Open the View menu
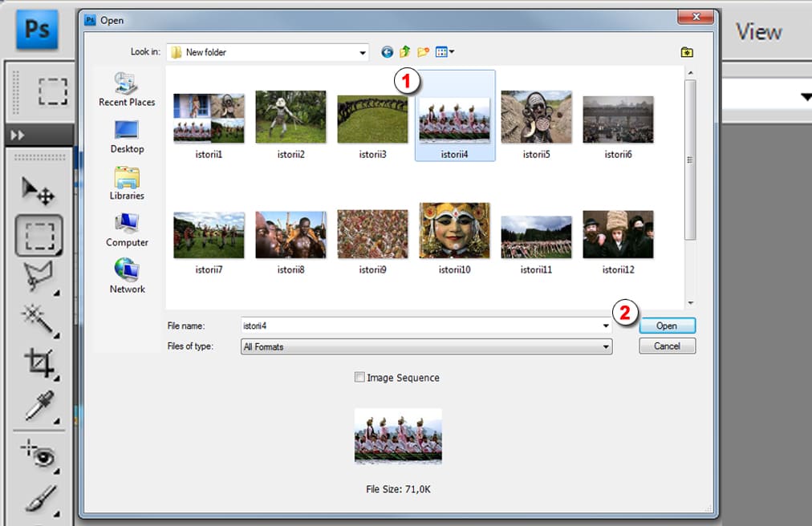Viewport: 812px width, 526px height. point(758,32)
